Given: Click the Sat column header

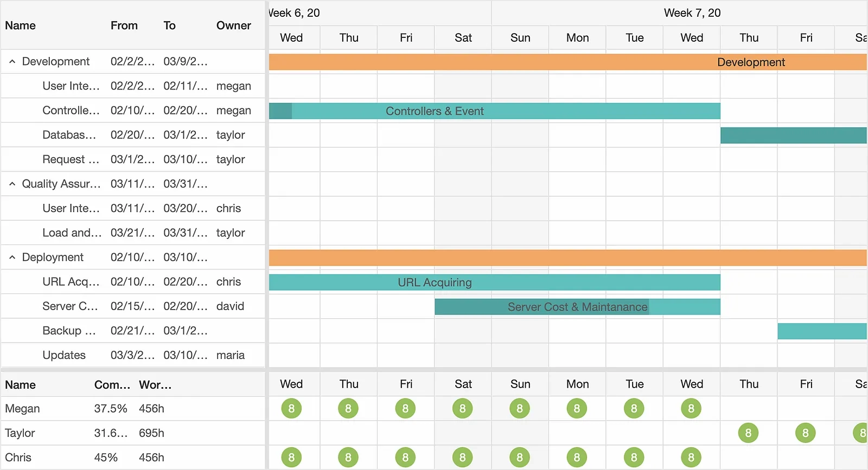Looking at the screenshot, I should click(463, 37).
